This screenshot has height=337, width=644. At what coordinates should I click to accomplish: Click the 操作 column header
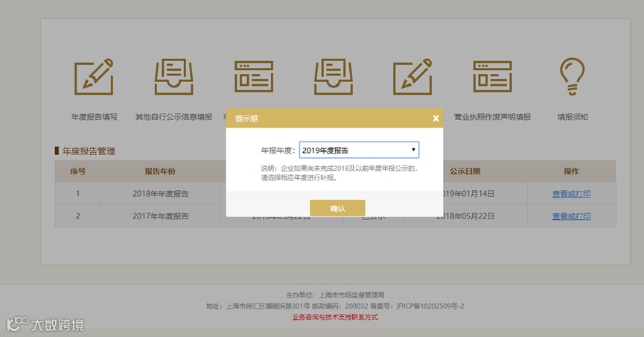pos(571,171)
